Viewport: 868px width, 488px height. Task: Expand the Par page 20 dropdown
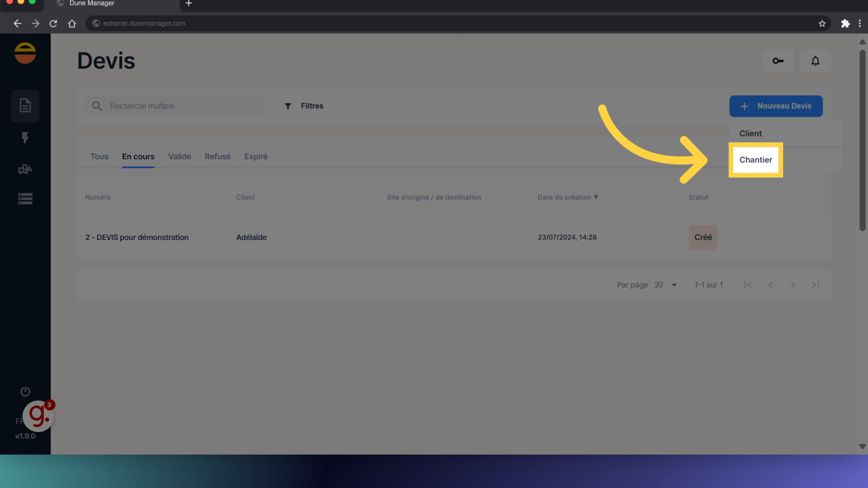click(665, 285)
